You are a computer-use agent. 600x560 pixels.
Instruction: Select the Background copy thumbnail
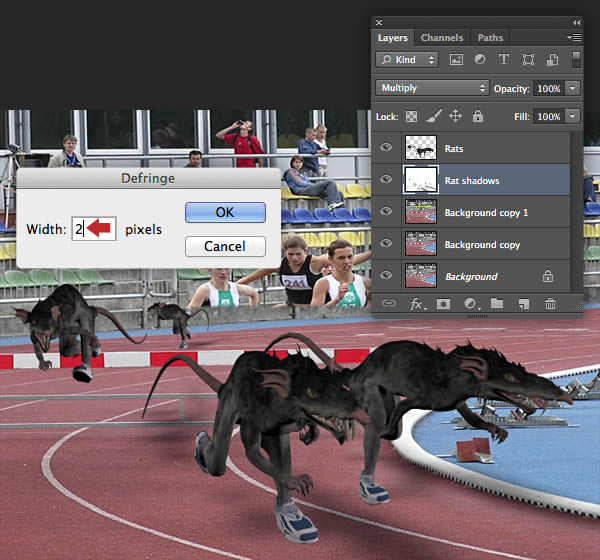click(421, 243)
